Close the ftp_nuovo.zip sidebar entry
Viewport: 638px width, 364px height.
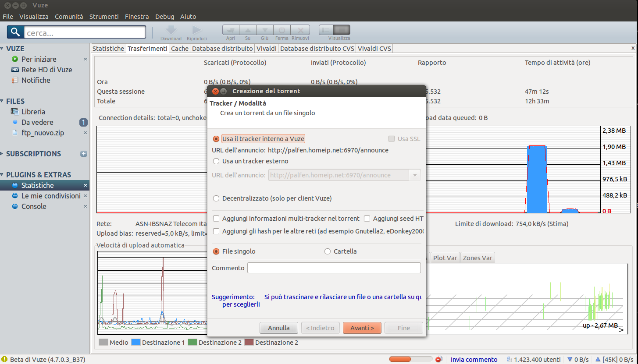(x=86, y=133)
